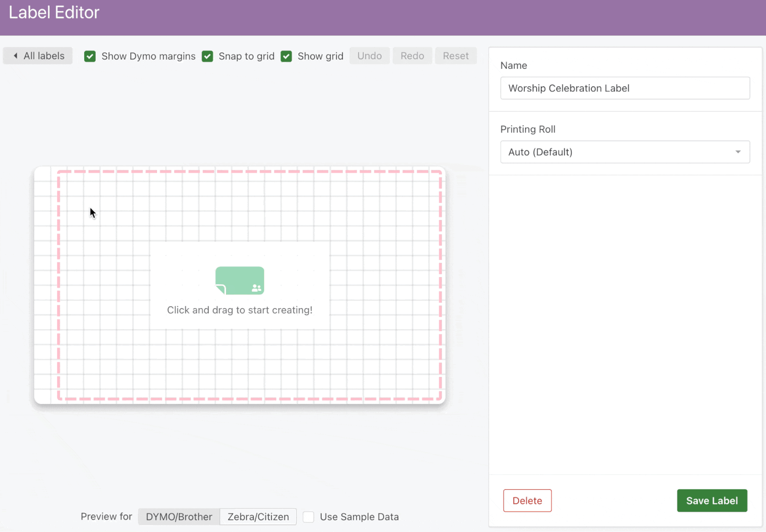Select Zebra/Citizen preview tab
Viewport: 766px width, 532px height.
(259, 517)
